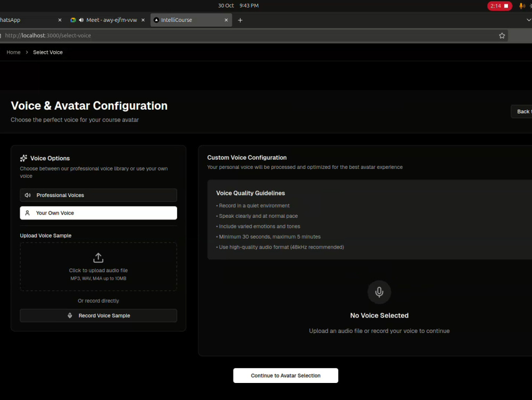Click 'Upload Voice Sample' label

point(46,235)
